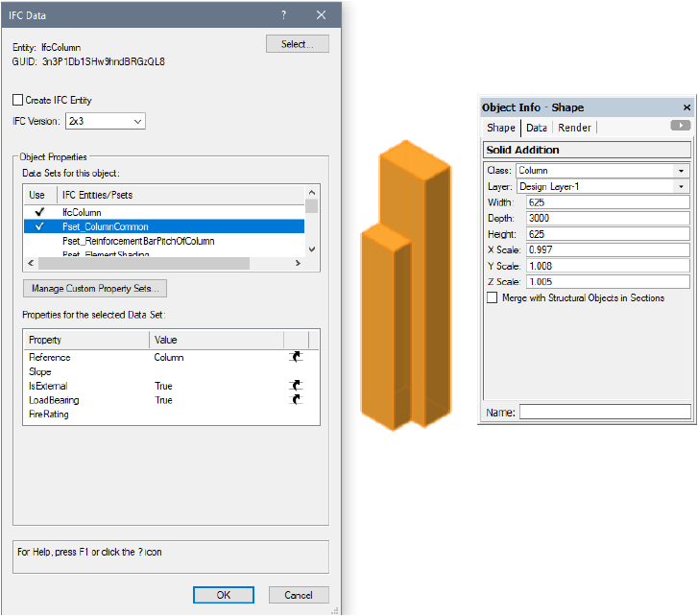This screenshot has height=616, width=698.
Task: Click the data mapping arrow icon for Reference row
Action: click(296, 357)
